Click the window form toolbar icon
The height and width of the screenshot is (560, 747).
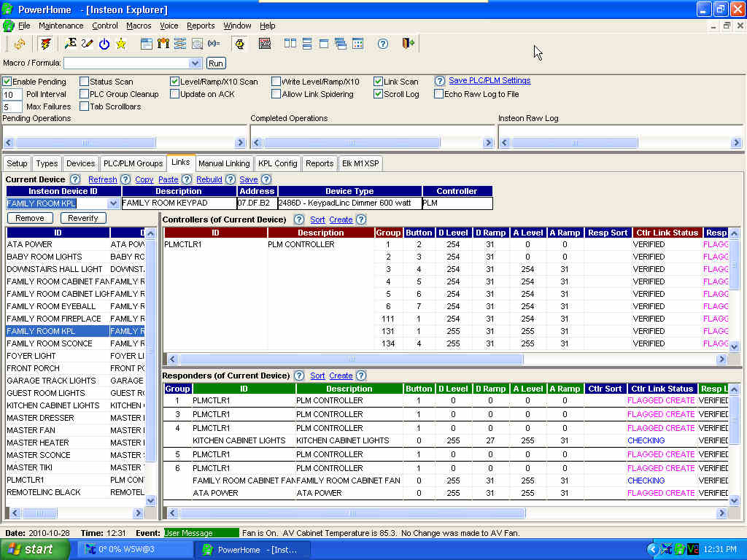tap(146, 44)
